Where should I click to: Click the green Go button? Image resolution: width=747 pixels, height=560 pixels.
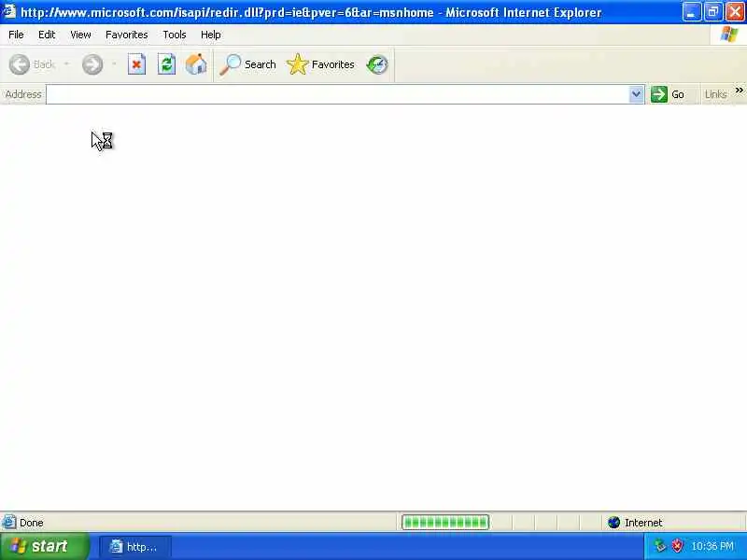668,94
